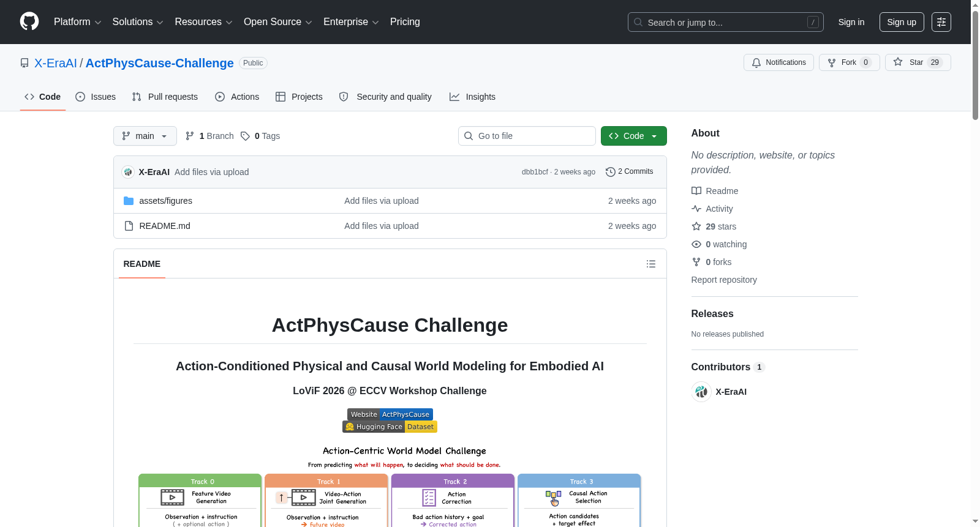Open the green Code dropdown button

click(634, 136)
